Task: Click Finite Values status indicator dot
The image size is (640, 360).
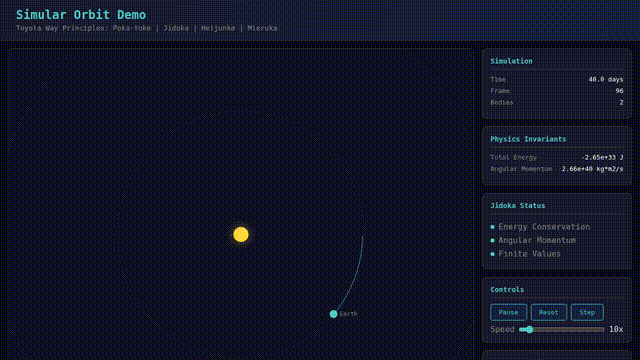Action: click(x=493, y=254)
